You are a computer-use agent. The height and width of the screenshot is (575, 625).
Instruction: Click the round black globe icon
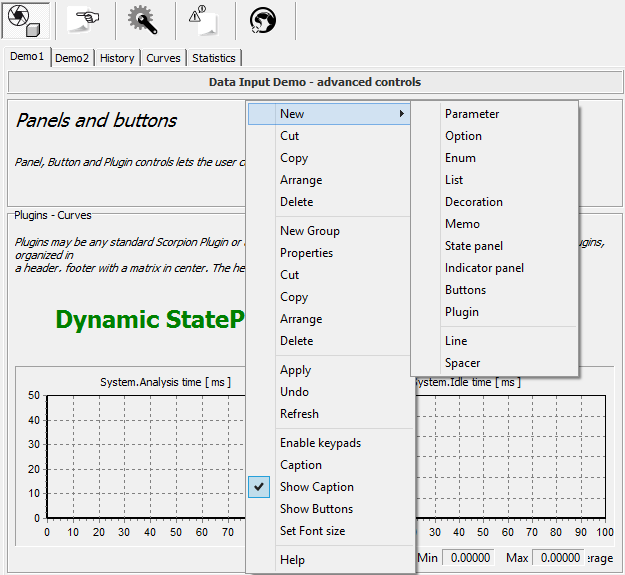click(x=264, y=20)
